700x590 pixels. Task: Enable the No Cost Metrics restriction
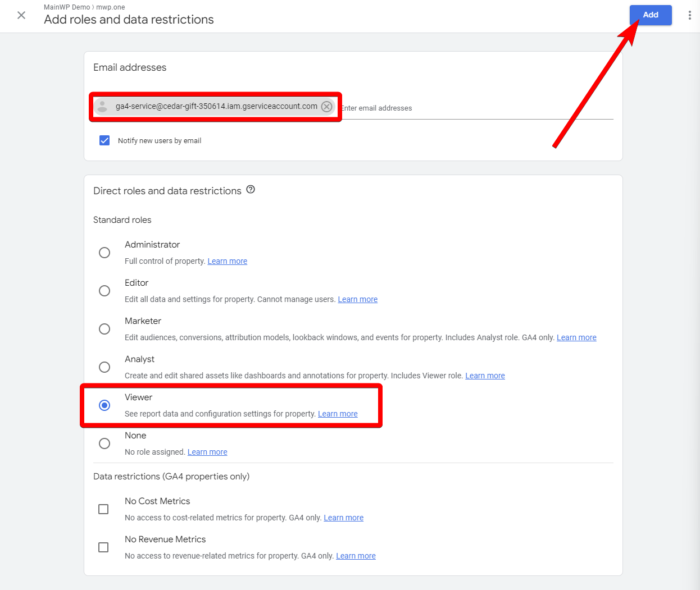[103, 509]
